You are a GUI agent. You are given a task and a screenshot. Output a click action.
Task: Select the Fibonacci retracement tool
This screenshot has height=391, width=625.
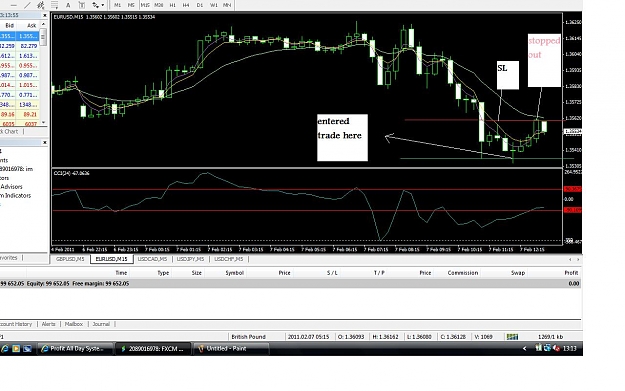(x=54, y=5)
